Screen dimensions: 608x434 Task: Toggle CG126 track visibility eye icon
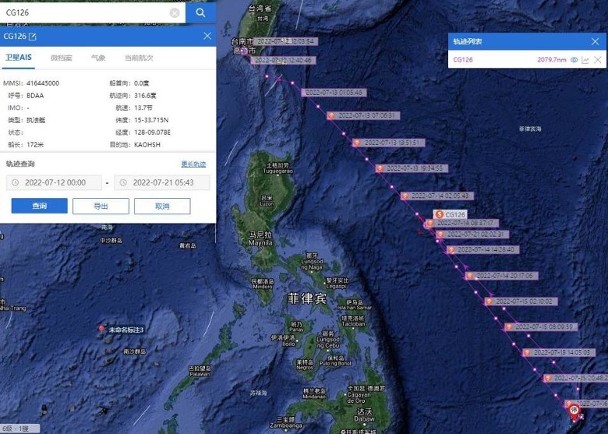click(x=574, y=60)
